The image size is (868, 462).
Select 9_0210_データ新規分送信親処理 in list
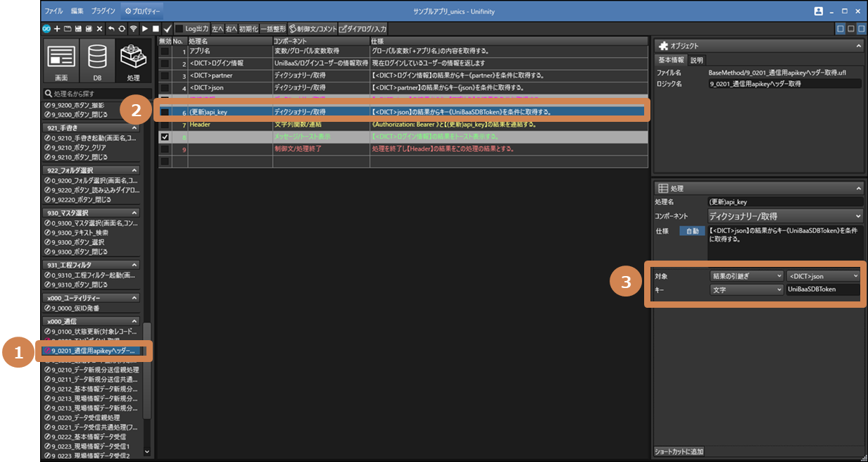(x=92, y=369)
